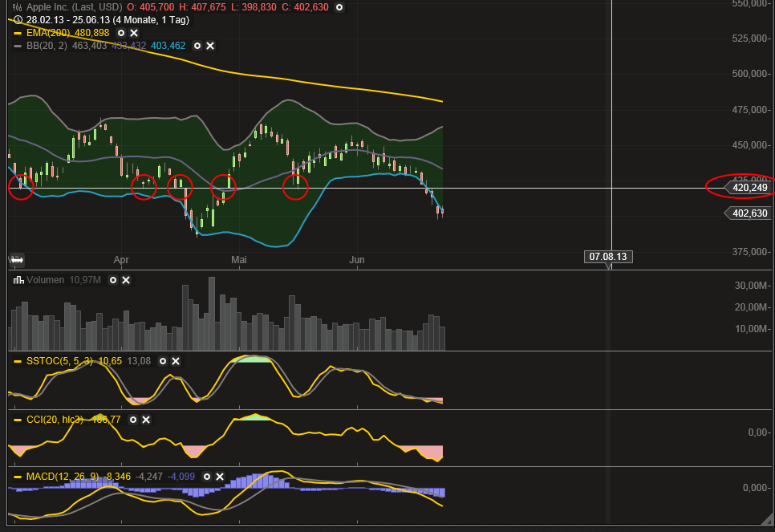
Task: Remove the Volumen panel
Action: (126, 280)
